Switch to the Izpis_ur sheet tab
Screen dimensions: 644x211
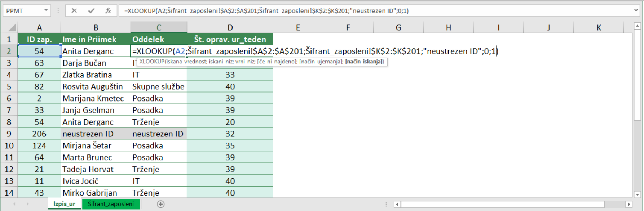[64, 204]
